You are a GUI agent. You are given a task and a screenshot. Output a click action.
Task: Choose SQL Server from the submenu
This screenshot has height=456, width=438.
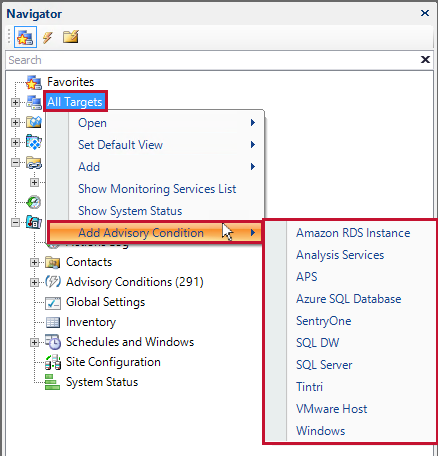pos(324,365)
